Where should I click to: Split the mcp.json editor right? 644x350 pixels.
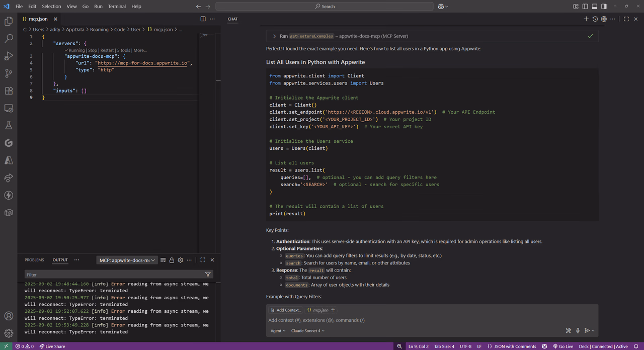[203, 19]
